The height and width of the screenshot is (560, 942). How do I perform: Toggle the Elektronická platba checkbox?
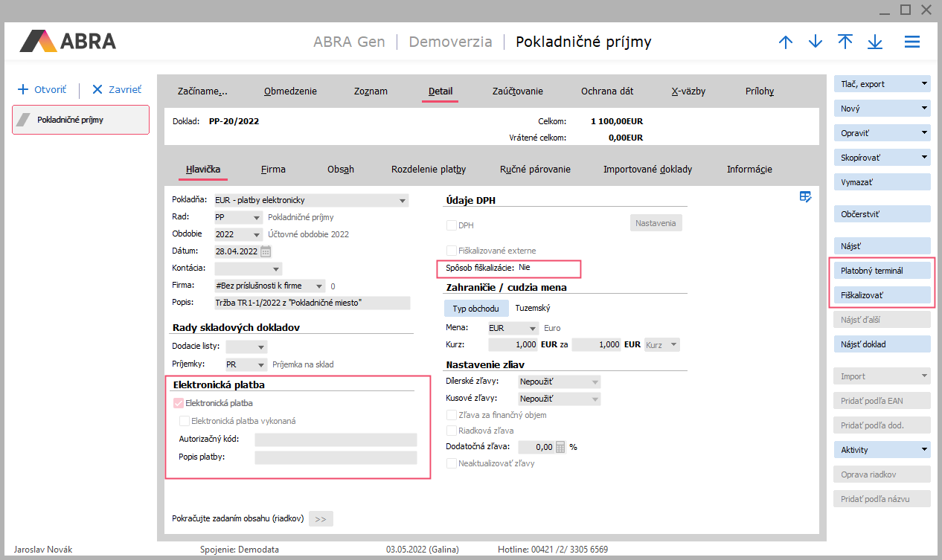pos(179,403)
